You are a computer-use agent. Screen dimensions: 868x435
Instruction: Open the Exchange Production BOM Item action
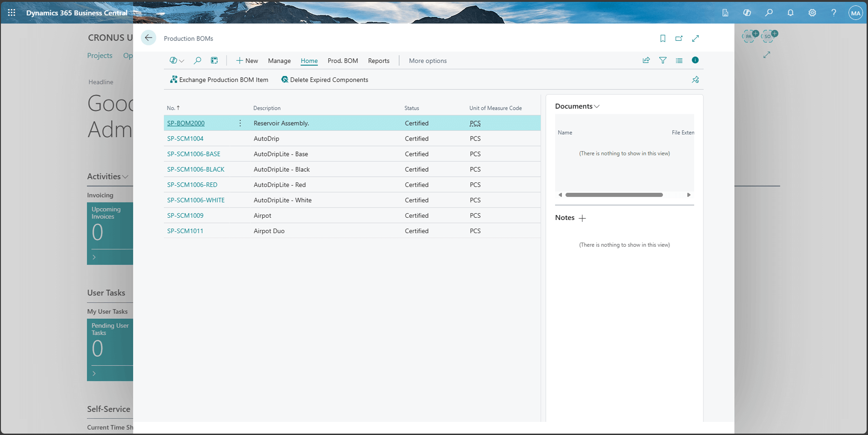pyautogui.click(x=219, y=80)
